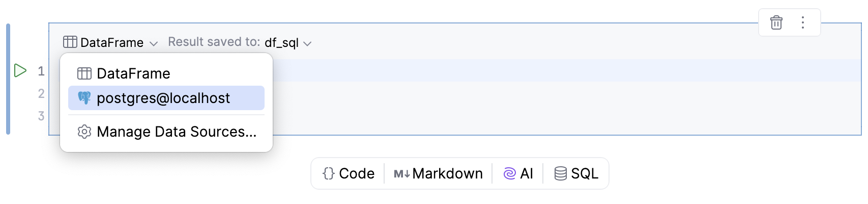Click the blue cell selection bar on the left

[8, 79]
